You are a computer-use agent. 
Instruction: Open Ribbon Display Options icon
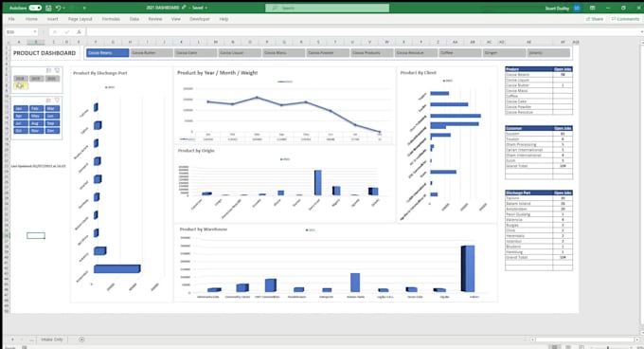coord(592,8)
